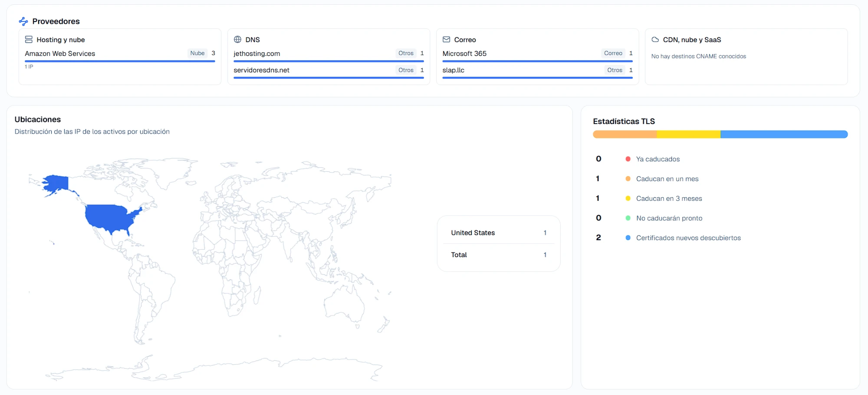This screenshot has height=395, width=868.
Task: Click the DNS globe icon
Action: pos(237,39)
